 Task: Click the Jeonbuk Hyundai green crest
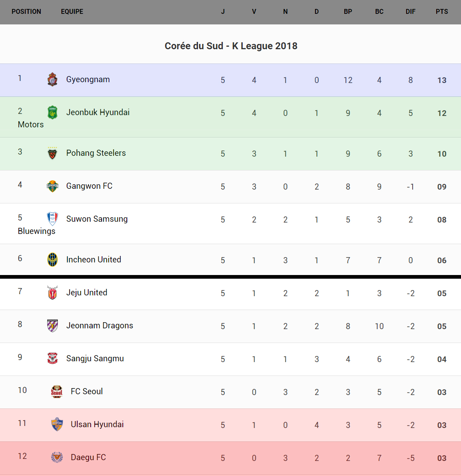(x=52, y=112)
